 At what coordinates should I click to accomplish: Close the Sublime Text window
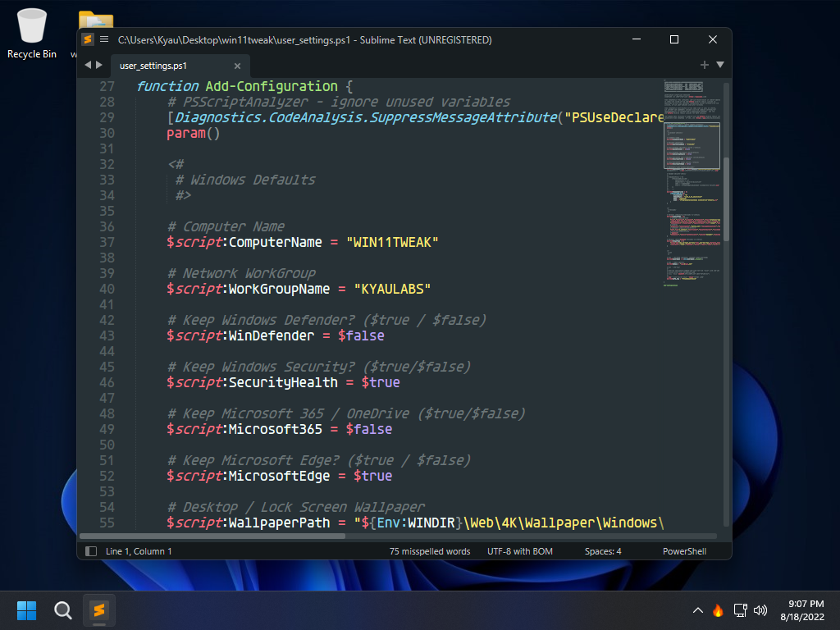(x=713, y=39)
